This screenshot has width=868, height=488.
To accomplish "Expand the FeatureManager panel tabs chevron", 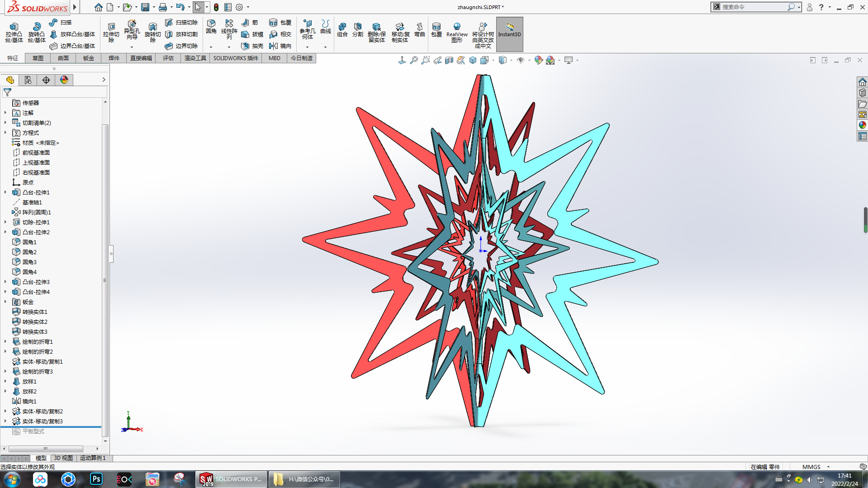I will point(104,80).
